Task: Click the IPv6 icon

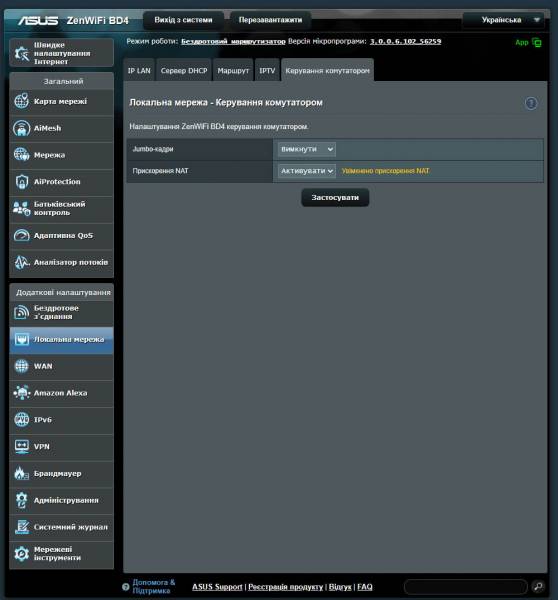Action: pos(21,420)
